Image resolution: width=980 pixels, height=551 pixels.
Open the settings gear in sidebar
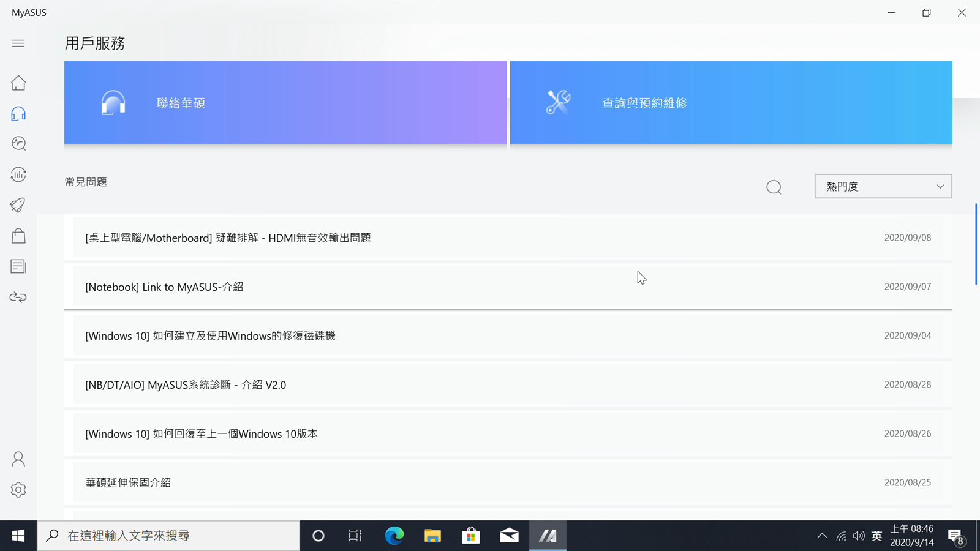[18, 490]
